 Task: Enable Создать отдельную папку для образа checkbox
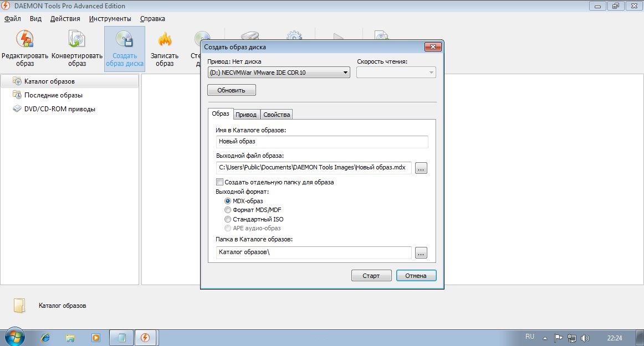pyautogui.click(x=219, y=182)
